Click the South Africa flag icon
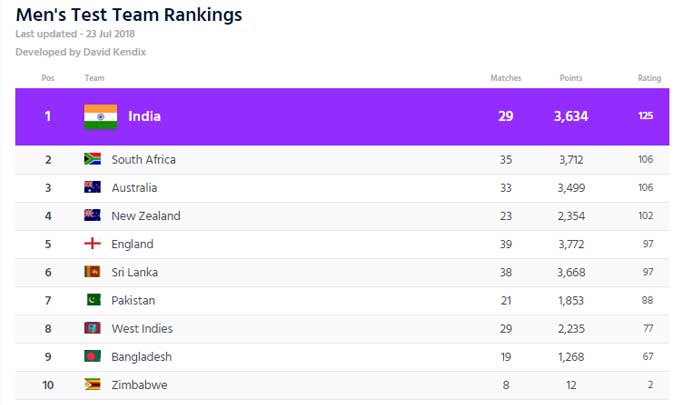This screenshot has width=680, height=405. tap(92, 159)
